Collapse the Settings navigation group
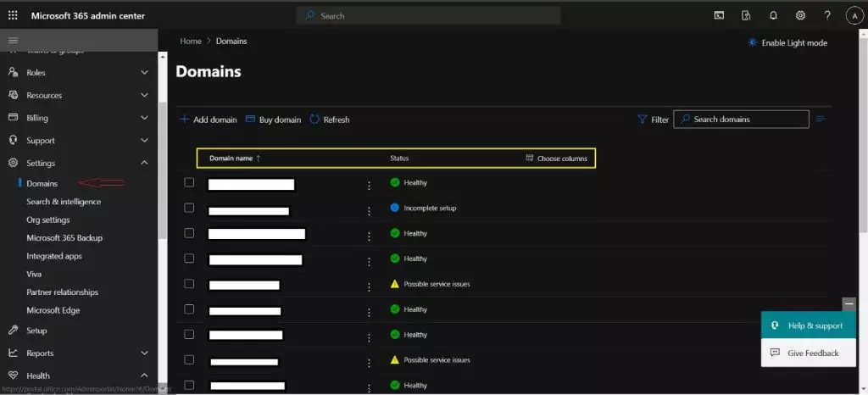Viewport: 868px width, 395px height. tap(144, 163)
